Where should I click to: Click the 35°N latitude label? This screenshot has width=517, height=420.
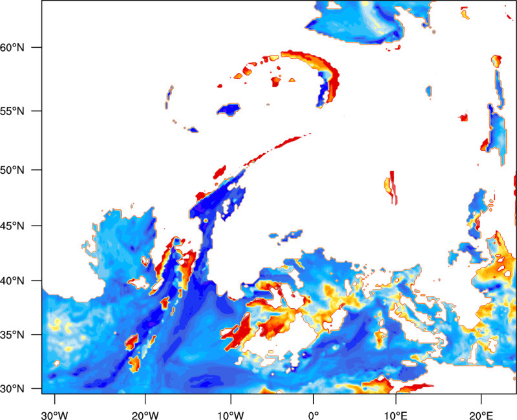(x=12, y=335)
